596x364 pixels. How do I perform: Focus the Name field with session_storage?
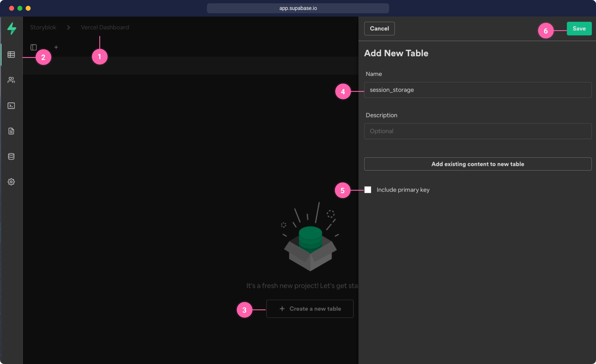click(x=478, y=90)
